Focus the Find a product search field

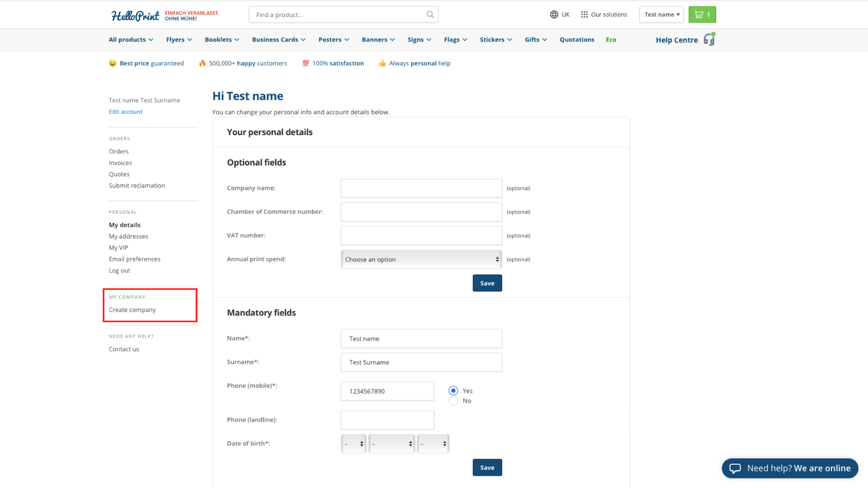click(343, 15)
